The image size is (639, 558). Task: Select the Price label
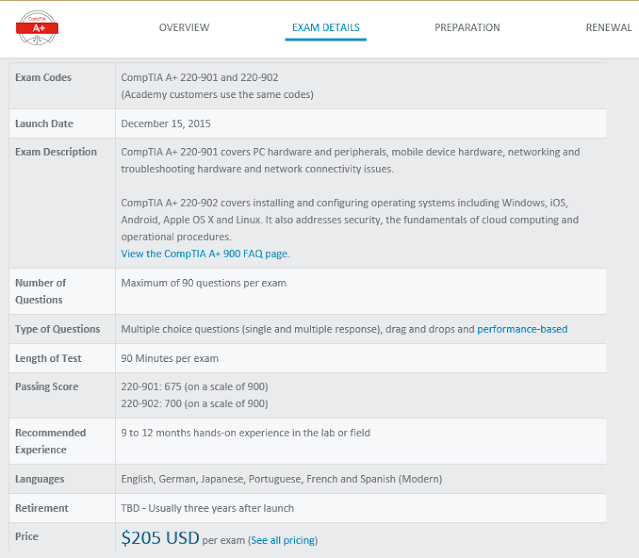click(26, 536)
